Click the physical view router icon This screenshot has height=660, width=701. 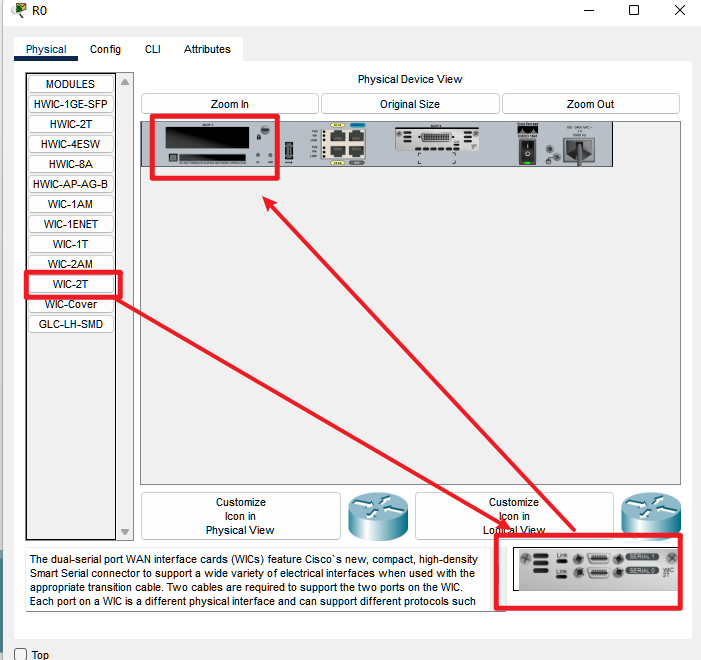point(378,516)
